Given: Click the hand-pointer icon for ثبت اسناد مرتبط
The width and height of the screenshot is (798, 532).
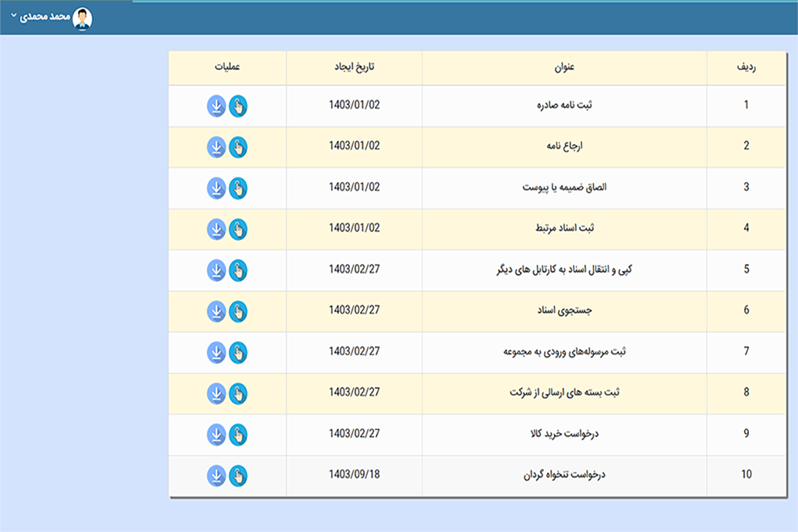Looking at the screenshot, I should (238, 230).
